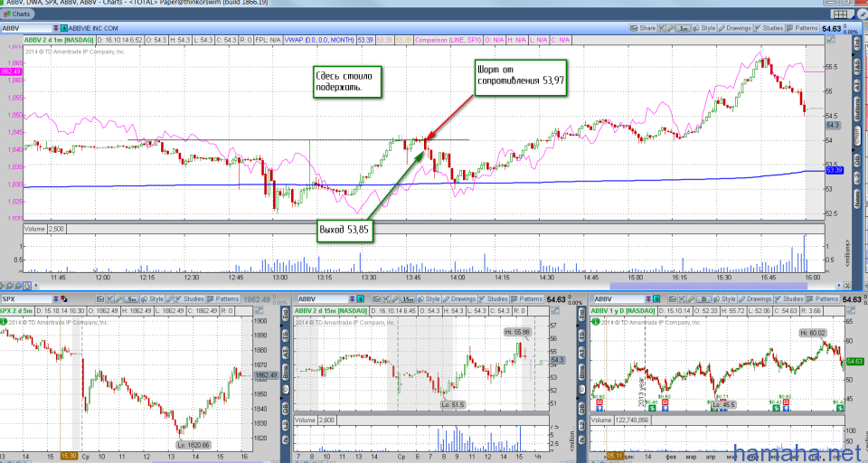Open the News side tab on main chart
This screenshot has width=868, height=463.
856,199
